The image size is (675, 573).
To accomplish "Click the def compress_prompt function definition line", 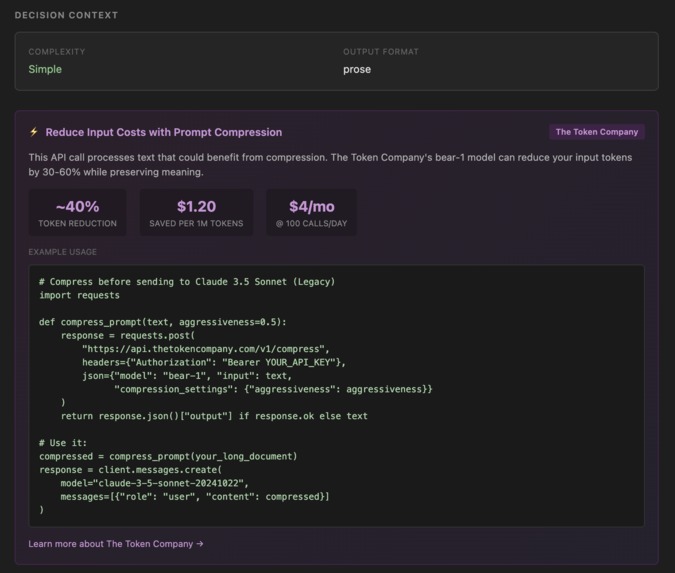I will pyautogui.click(x=163, y=322).
